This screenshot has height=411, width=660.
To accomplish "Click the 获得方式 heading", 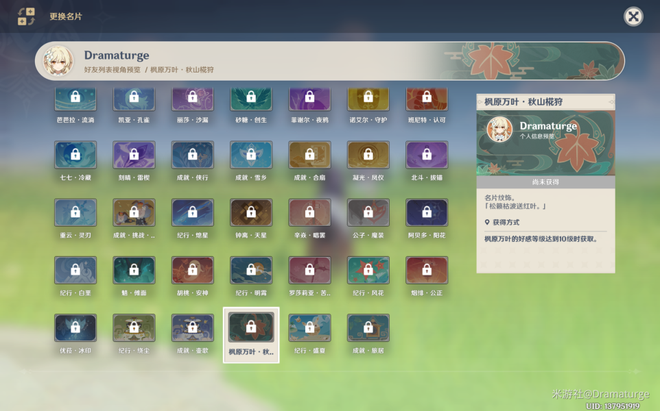I will pyautogui.click(x=506, y=222).
